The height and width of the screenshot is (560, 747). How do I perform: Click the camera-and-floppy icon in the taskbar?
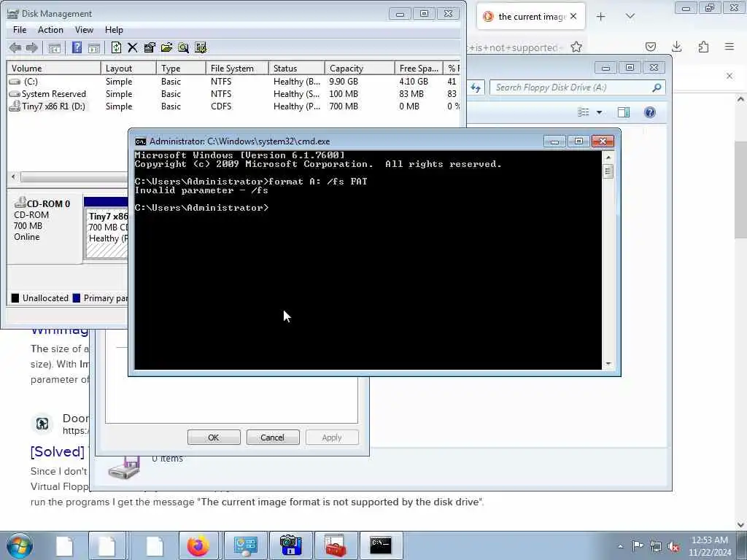coord(290,545)
